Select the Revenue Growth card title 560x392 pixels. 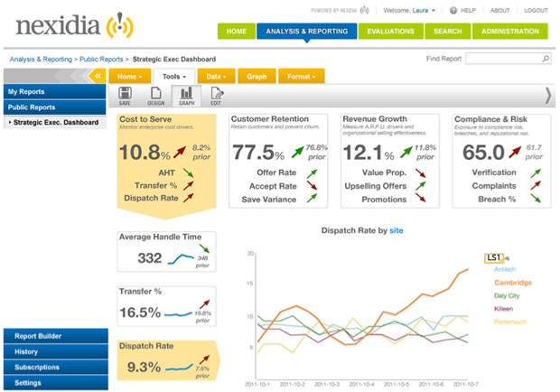375,119
